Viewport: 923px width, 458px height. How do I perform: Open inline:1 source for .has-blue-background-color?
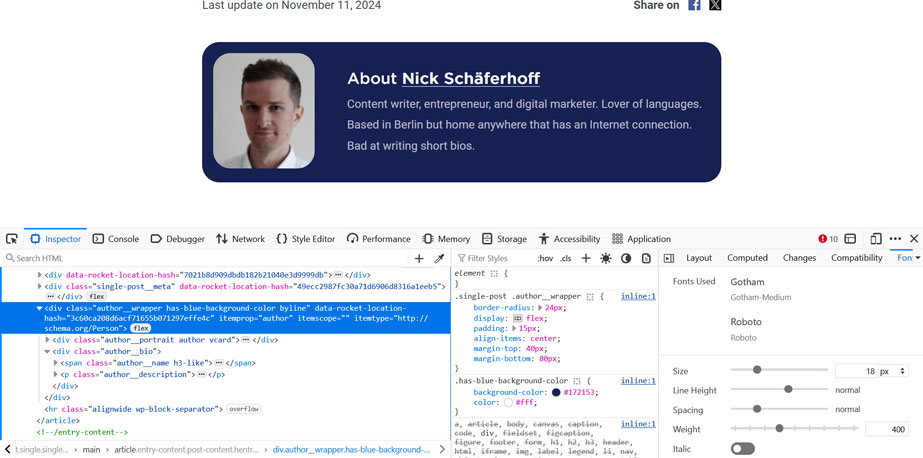638,381
